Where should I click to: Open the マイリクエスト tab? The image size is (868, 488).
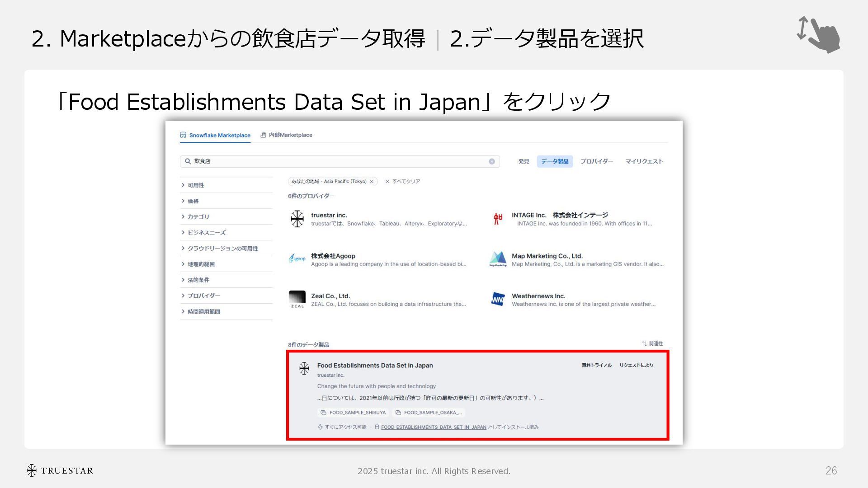point(644,161)
